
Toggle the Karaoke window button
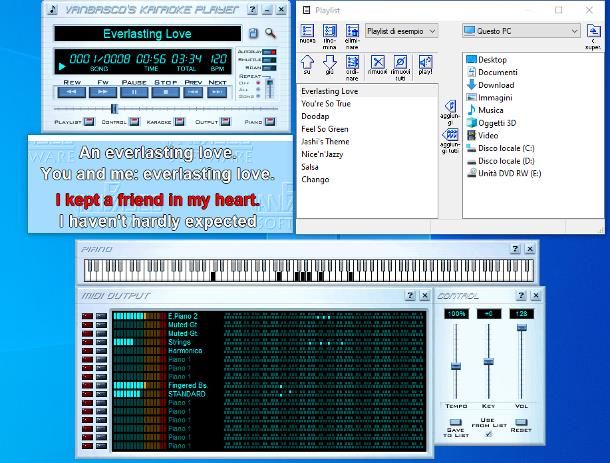point(179,122)
